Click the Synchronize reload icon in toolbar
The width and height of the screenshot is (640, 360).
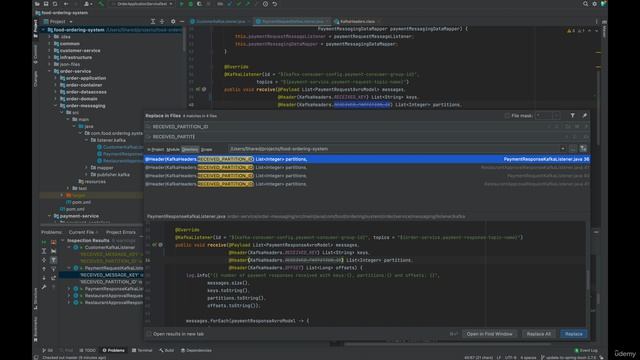(55, 4)
